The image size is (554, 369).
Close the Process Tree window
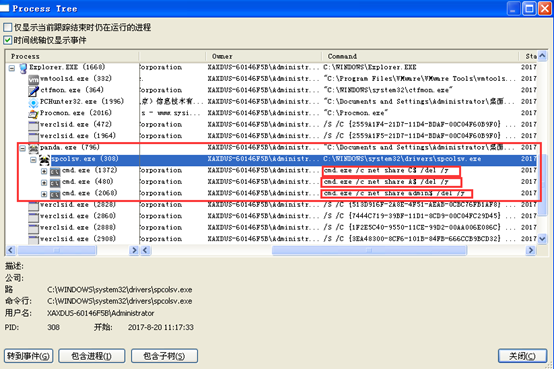coord(545,8)
